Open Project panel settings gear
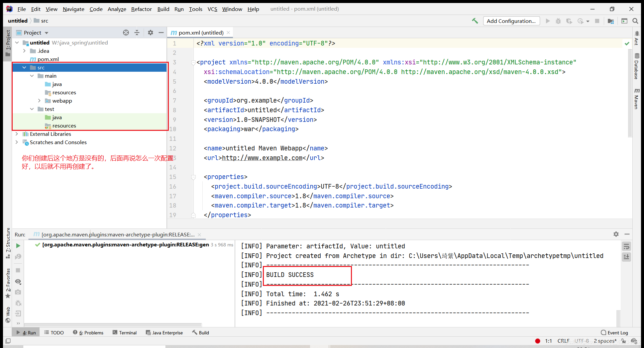 click(151, 33)
